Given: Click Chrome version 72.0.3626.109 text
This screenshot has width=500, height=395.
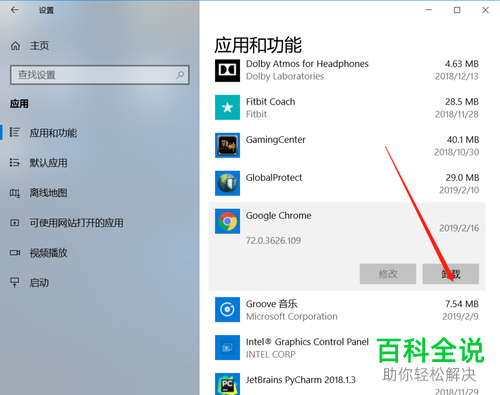Looking at the screenshot, I should click(x=273, y=240).
